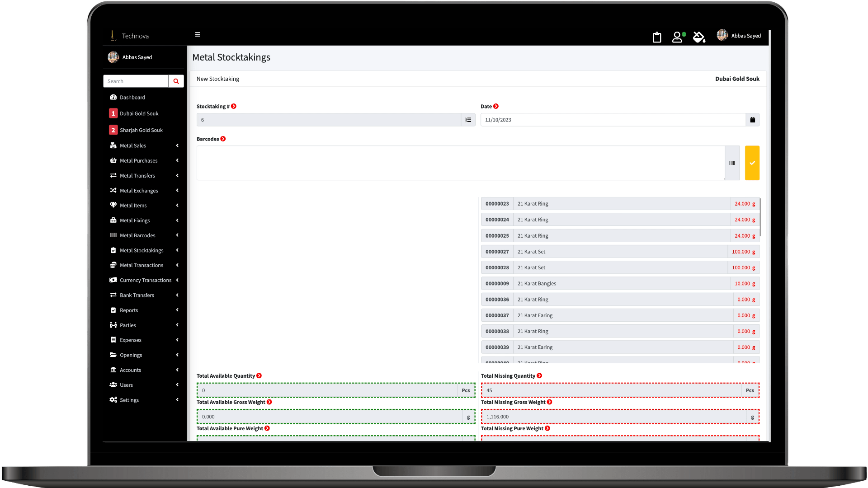This screenshot has height=488, width=868.
Task: Open Metal Stocktakings in the sidebar
Action: coord(142,250)
